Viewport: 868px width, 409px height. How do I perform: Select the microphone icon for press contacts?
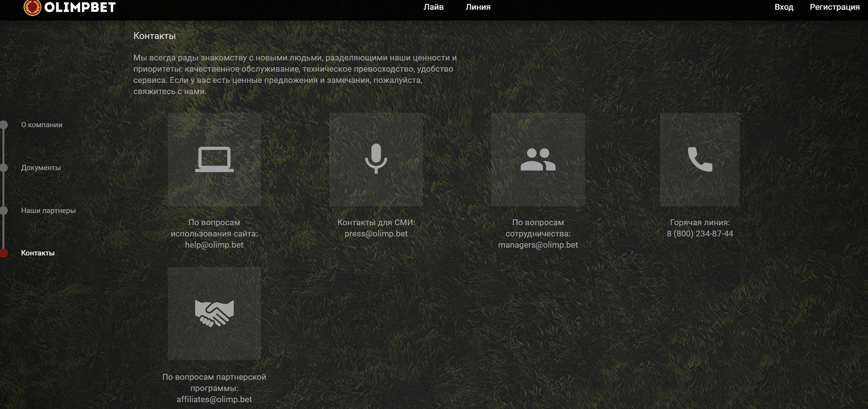(x=376, y=159)
